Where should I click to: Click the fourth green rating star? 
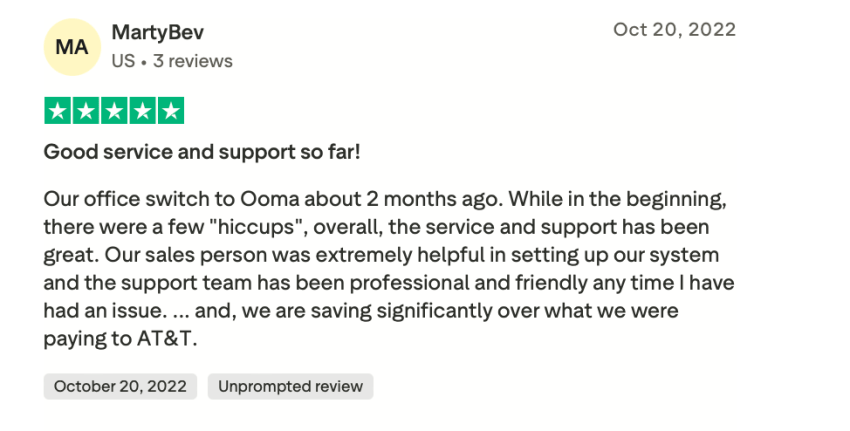(142, 111)
